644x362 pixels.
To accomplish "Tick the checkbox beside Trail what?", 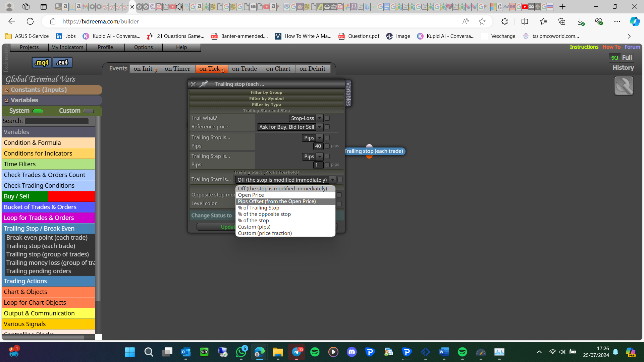I will coord(327,118).
